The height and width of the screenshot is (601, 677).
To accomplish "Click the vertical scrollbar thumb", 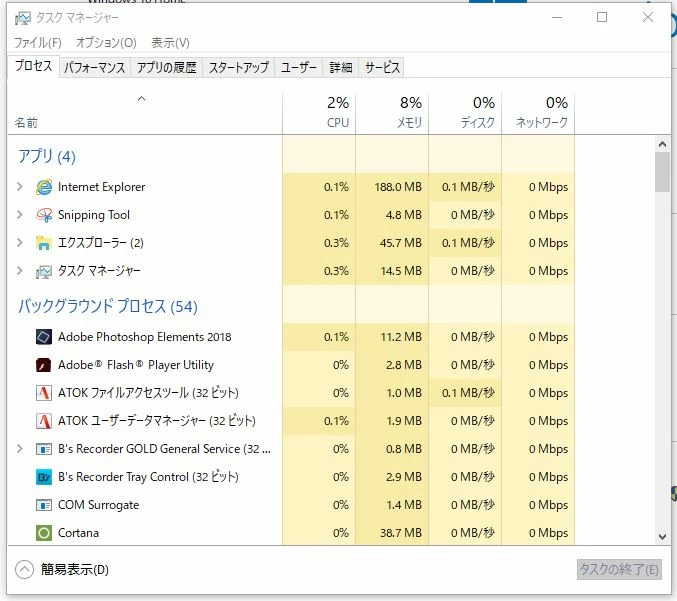I will [x=662, y=172].
